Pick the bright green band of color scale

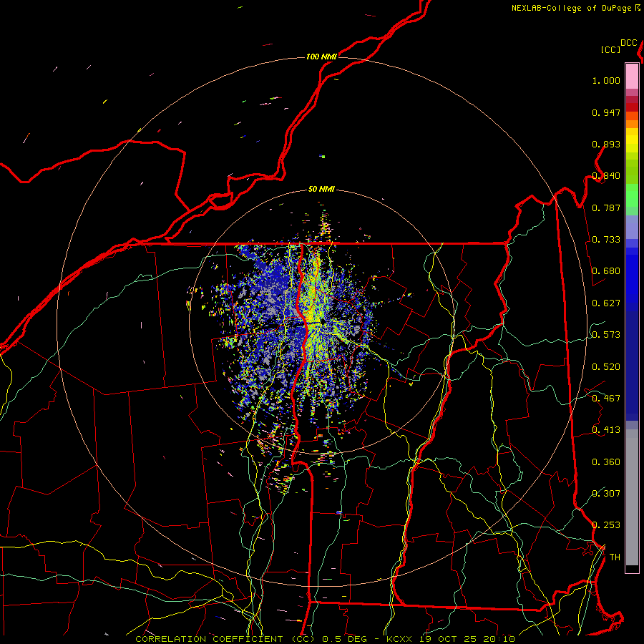[632, 195]
